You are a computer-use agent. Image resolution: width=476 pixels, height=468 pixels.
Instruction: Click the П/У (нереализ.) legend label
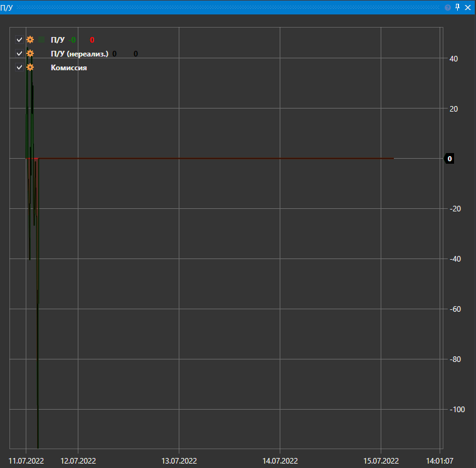pyautogui.click(x=79, y=54)
